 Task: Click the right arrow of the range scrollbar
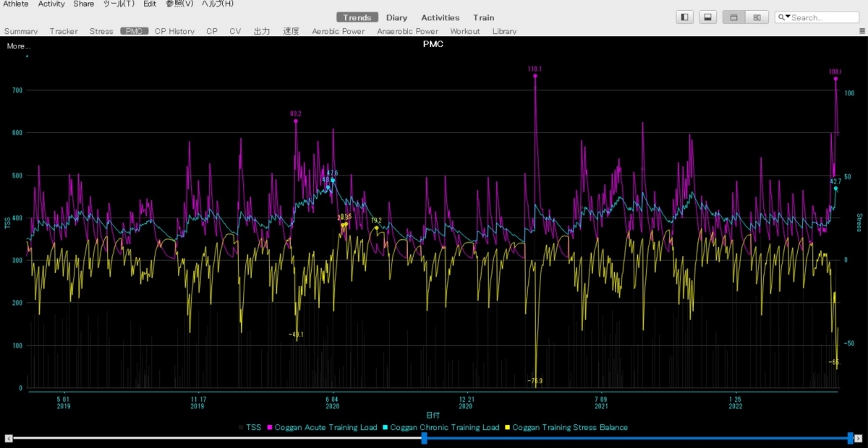(x=860, y=438)
